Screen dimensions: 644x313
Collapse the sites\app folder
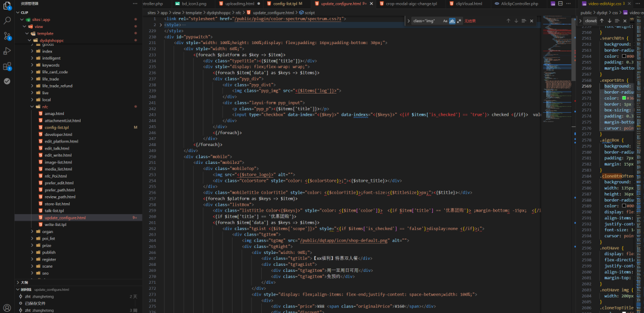(23, 19)
